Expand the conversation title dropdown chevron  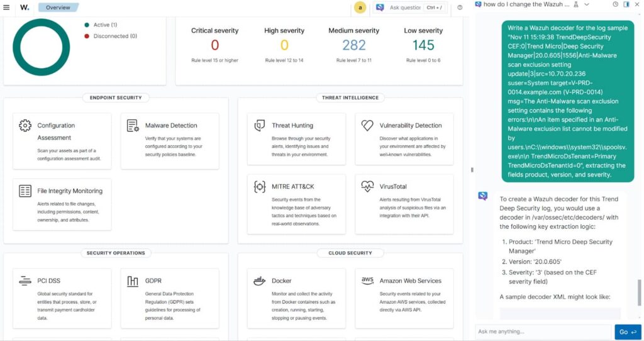(x=586, y=4)
